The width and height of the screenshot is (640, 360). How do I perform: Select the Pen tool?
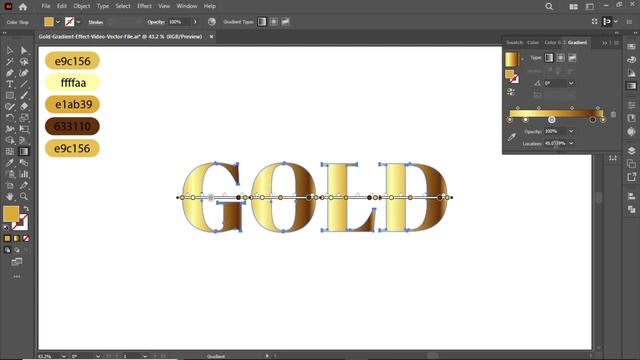(10, 73)
